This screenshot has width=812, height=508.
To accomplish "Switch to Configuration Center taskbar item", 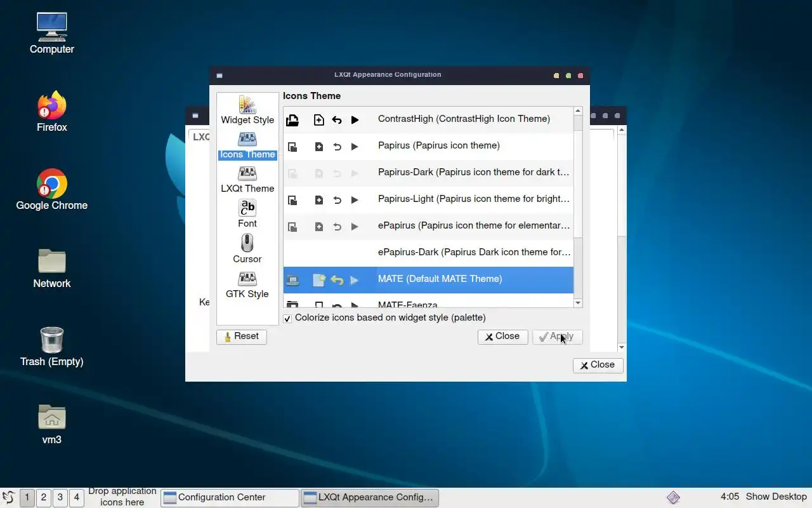I will click(230, 498).
